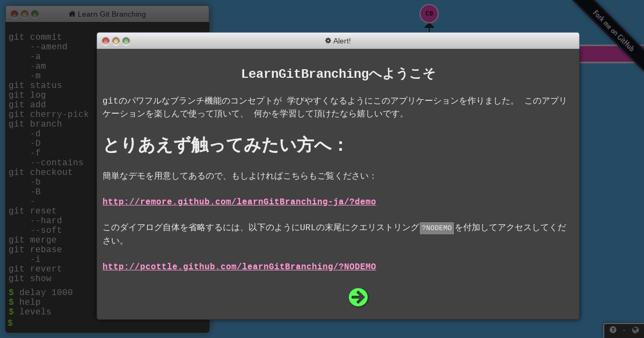Image resolution: width=644 pixels, height=338 pixels.
Task: Click 'git rebase' in the command list
Action: click(x=35, y=249)
